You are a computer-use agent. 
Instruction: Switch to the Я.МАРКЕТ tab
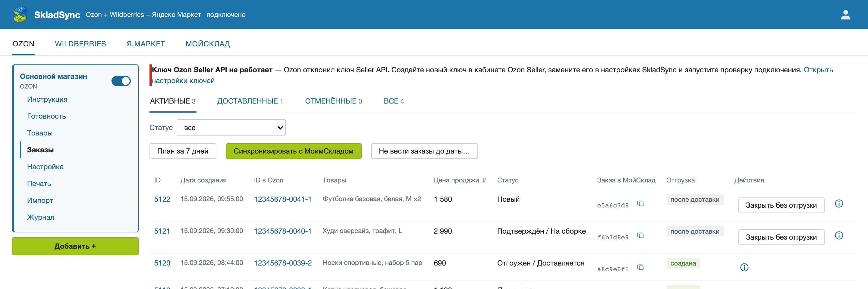pos(146,44)
